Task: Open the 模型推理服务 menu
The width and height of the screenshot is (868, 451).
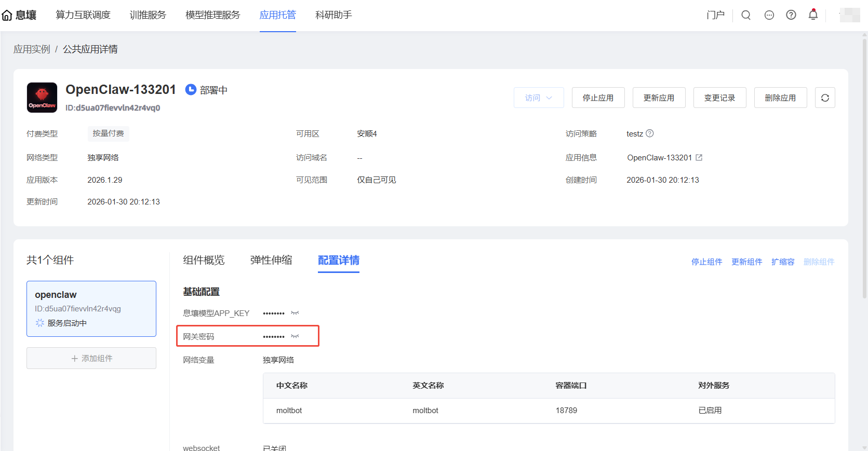Action: [x=213, y=15]
